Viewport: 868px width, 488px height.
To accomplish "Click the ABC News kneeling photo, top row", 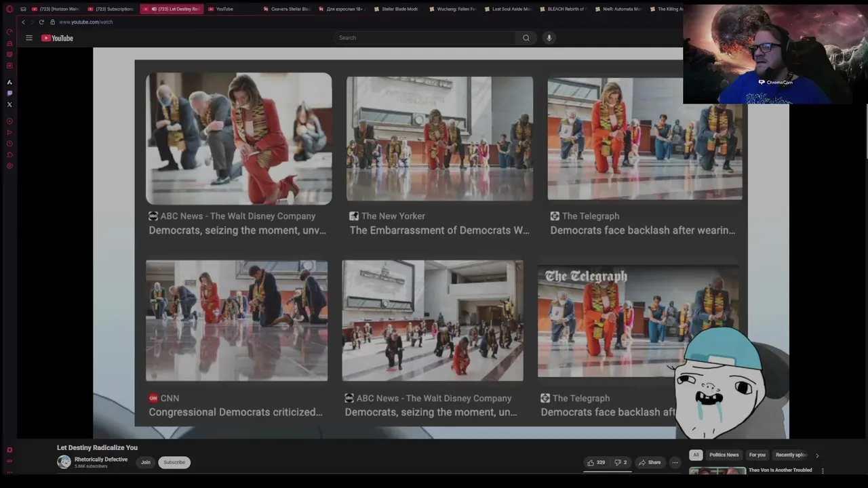I will tap(239, 138).
